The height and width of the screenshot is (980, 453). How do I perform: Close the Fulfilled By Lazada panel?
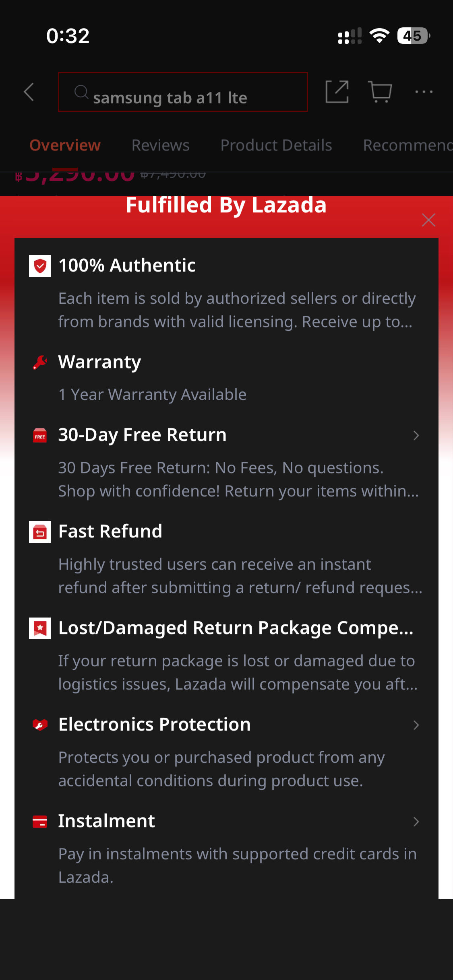pos(428,220)
